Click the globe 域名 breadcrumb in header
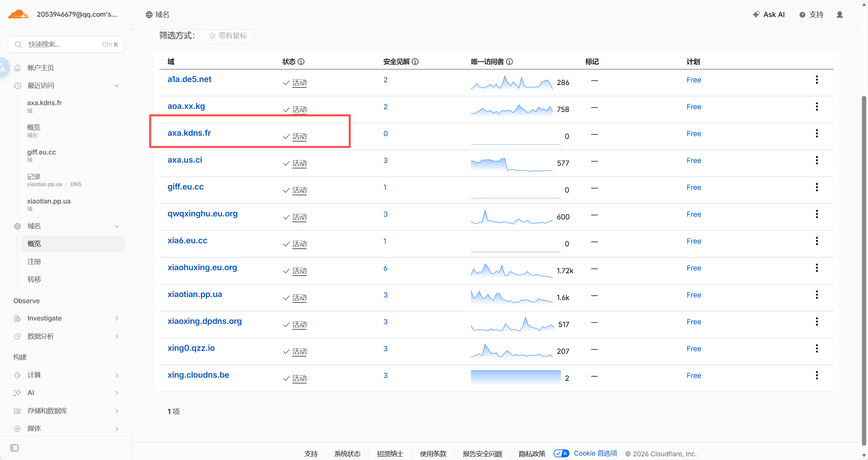The height and width of the screenshot is (460, 868). 157,15
